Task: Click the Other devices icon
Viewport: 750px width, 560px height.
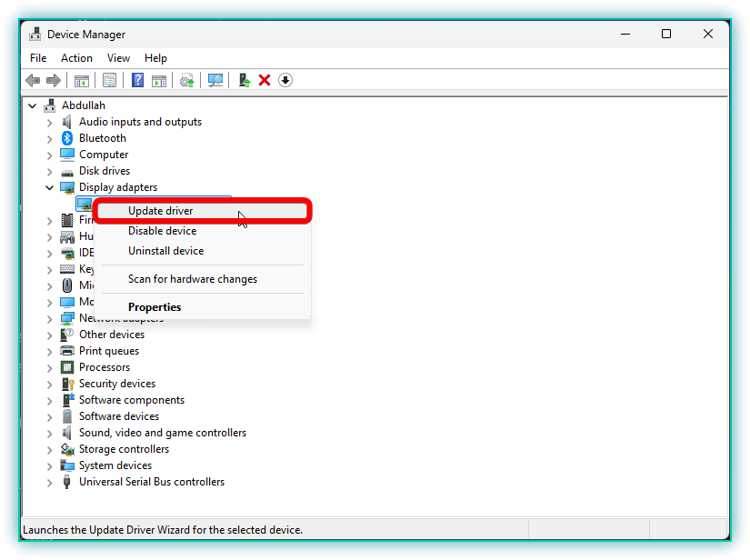Action: coord(67,335)
